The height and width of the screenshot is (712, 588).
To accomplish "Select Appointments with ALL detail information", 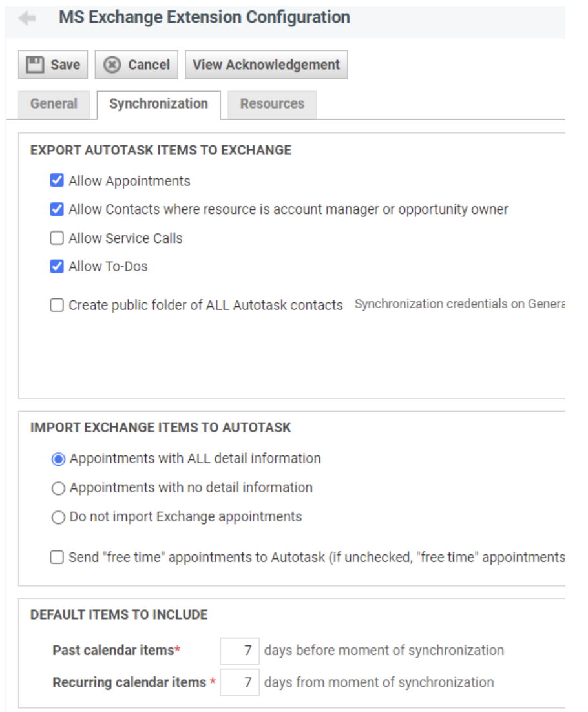I will point(58,459).
